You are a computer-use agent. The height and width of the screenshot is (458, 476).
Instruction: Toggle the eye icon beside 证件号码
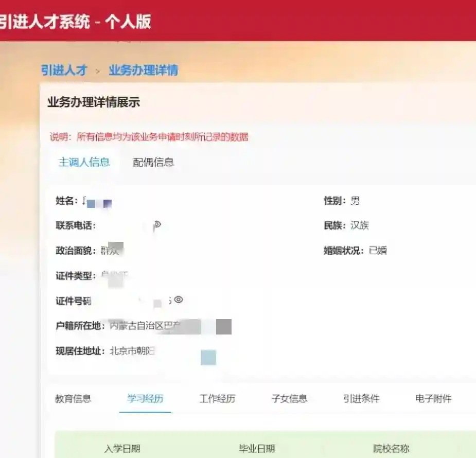tap(179, 300)
